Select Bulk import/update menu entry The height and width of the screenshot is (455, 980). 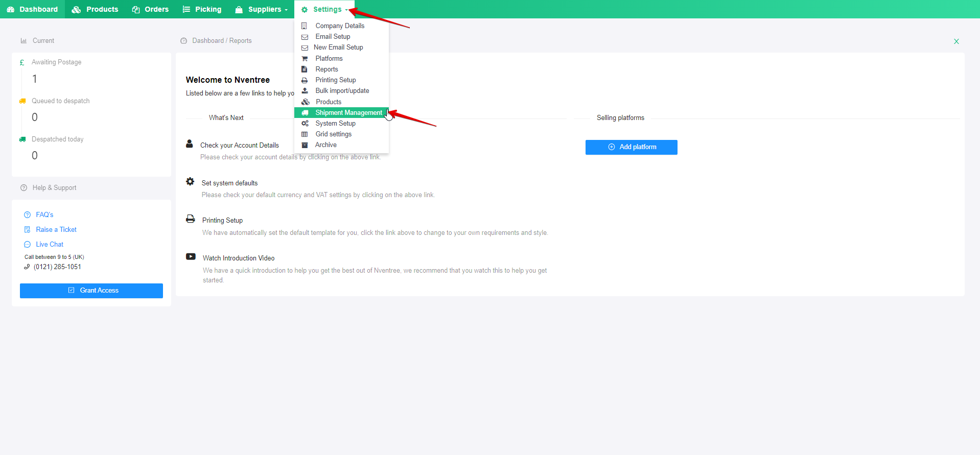(x=341, y=90)
